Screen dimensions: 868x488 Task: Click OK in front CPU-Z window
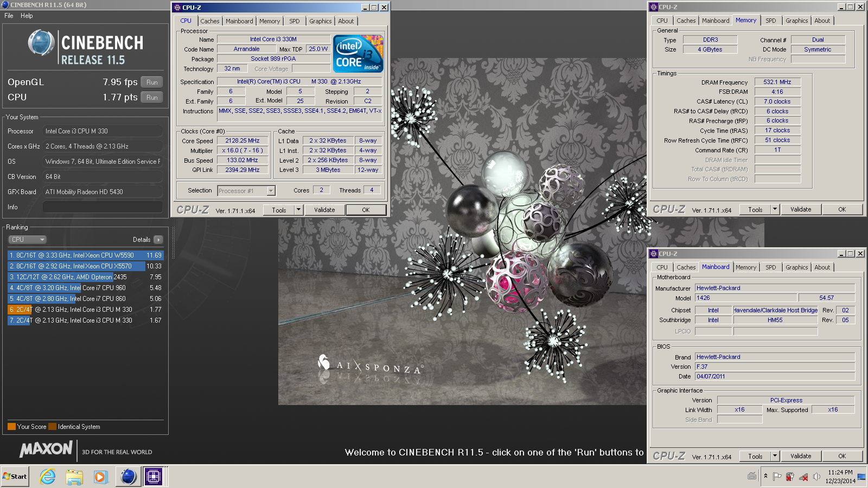coord(366,210)
